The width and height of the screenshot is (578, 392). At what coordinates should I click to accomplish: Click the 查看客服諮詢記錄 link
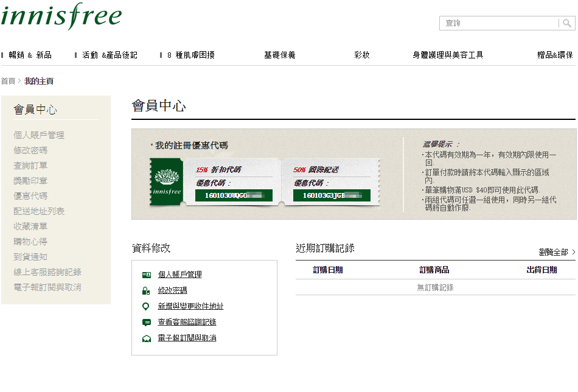pos(187,322)
